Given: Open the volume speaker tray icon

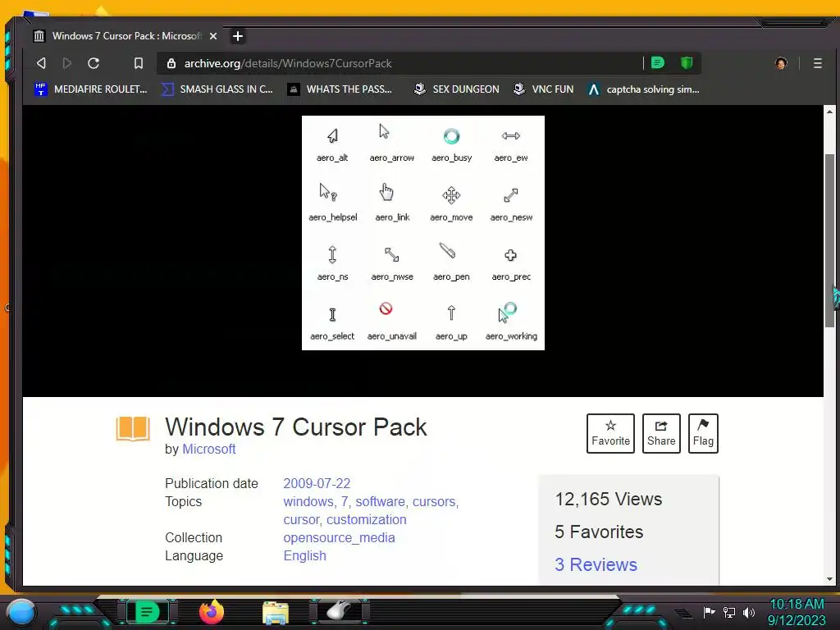Looking at the screenshot, I should [749, 612].
